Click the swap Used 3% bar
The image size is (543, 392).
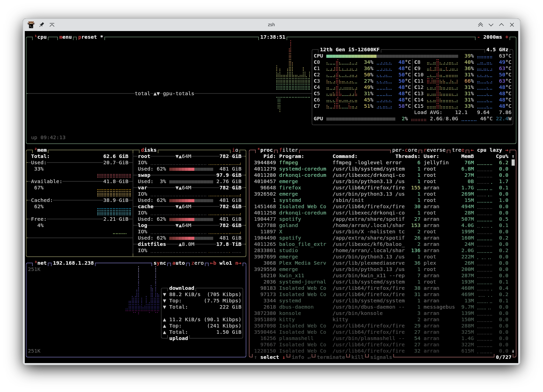coord(191,182)
